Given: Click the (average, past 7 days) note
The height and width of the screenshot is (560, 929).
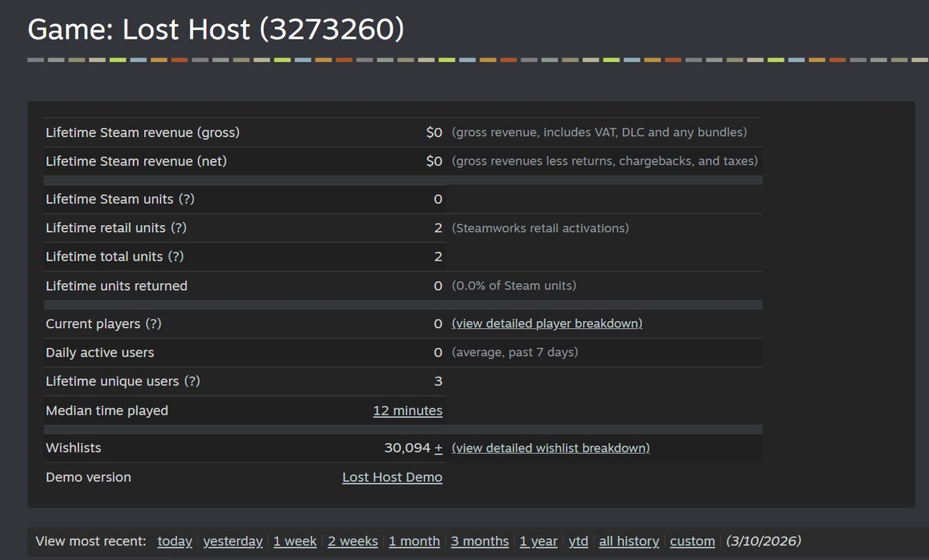Looking at the screenshot, I should coord(515,353).
